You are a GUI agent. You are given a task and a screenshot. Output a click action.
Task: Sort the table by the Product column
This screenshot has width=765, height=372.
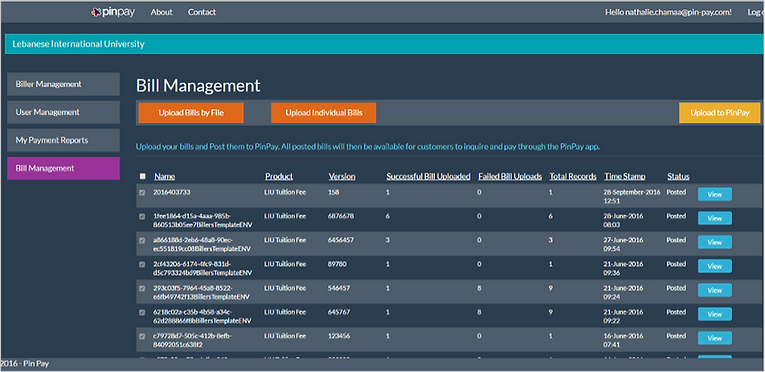[x=279, y=176]
